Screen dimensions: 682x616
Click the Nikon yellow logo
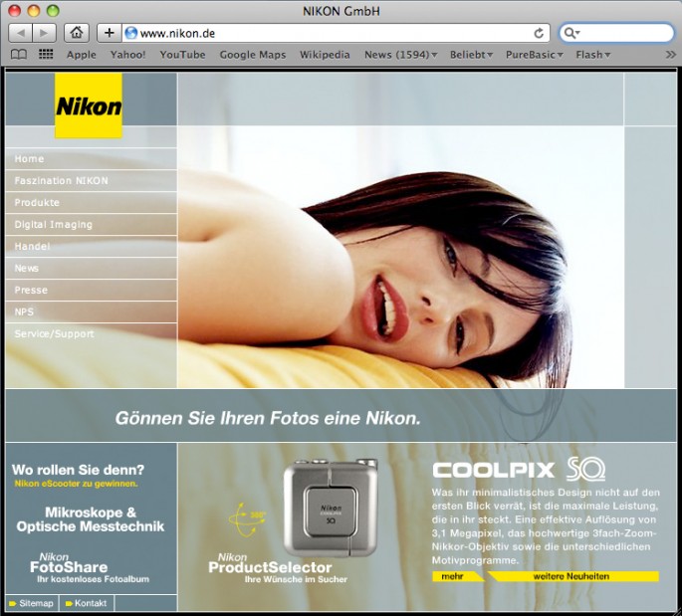(x=89, y=105)
